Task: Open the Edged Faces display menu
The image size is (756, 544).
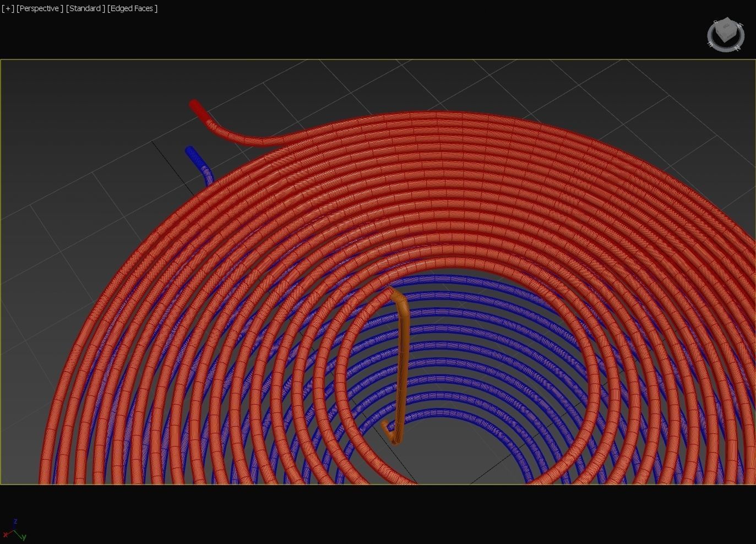Action: tap(132, 8)
